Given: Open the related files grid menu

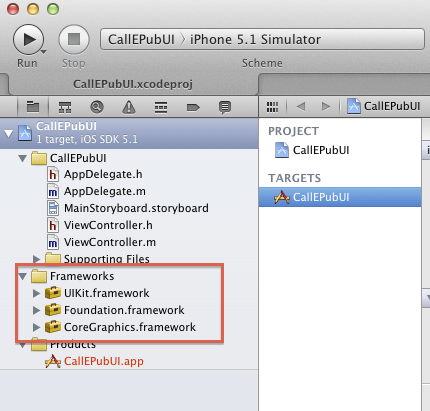Looking at the screenshot, I should [272, 107].
